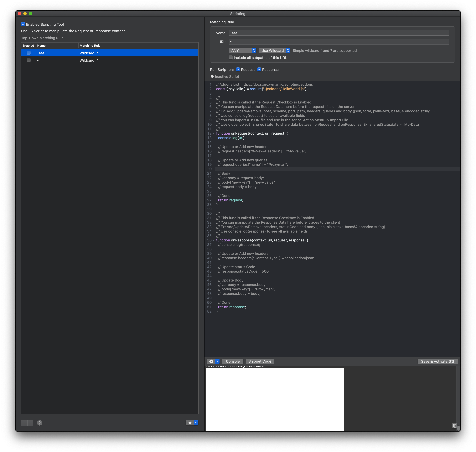Check Include all subpaths of this URL

(231, 58)
